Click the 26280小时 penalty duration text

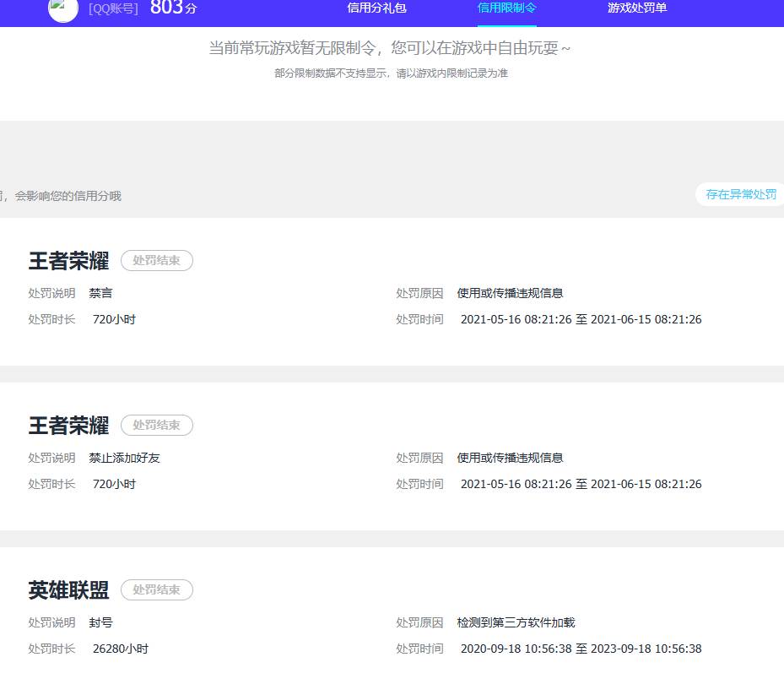(x=121, y=649)
